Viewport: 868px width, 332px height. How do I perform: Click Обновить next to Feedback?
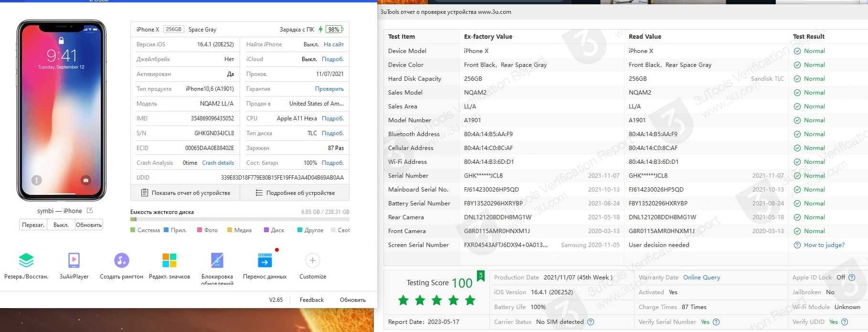pyautogui.click(x=353, y=300)
